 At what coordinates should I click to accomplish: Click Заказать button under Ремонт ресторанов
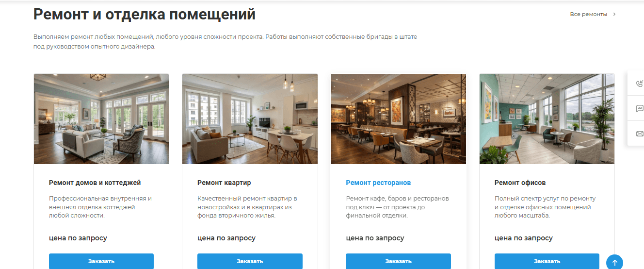point(398,261)
